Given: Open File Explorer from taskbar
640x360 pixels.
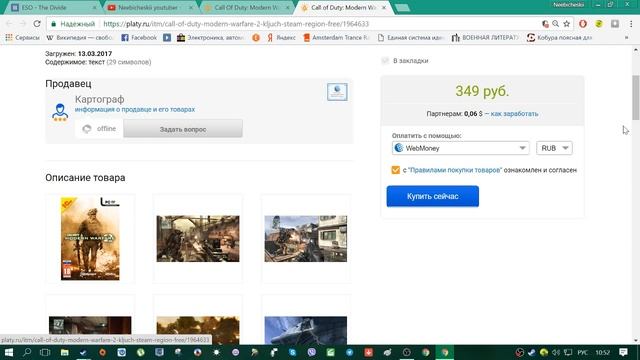Looking at the screenshot, I should coord(64,352).
